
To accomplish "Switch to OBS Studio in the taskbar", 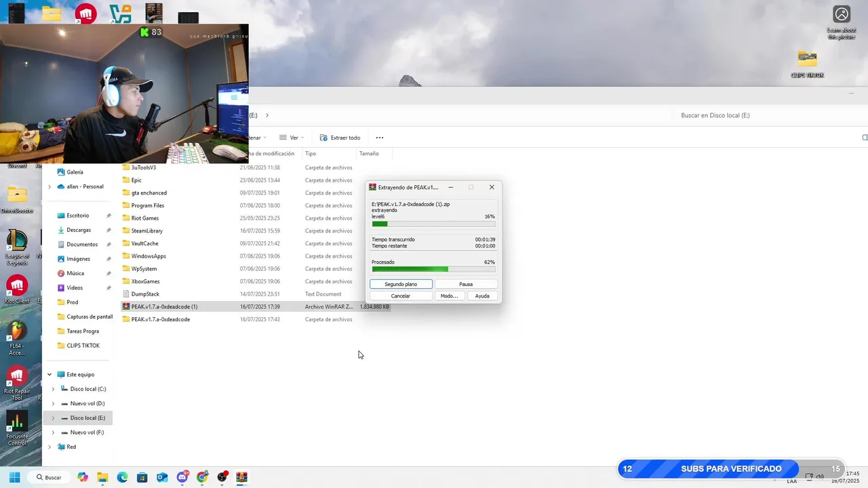I will click(222, 477).
